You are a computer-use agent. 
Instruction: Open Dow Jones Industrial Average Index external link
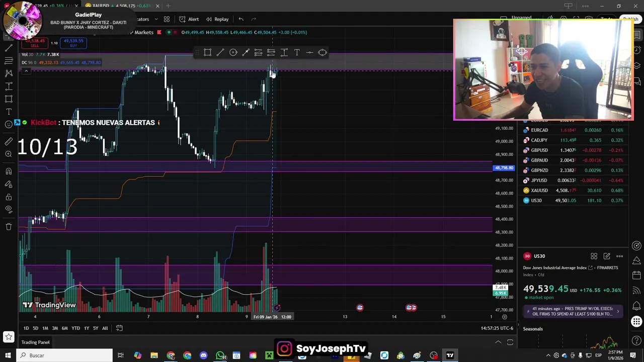[x=590, y=268]
